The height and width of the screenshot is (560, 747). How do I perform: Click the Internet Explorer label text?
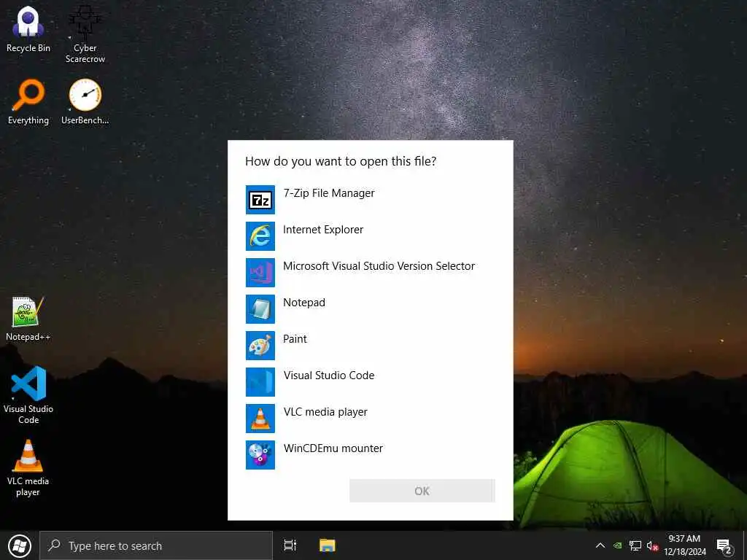323,230
